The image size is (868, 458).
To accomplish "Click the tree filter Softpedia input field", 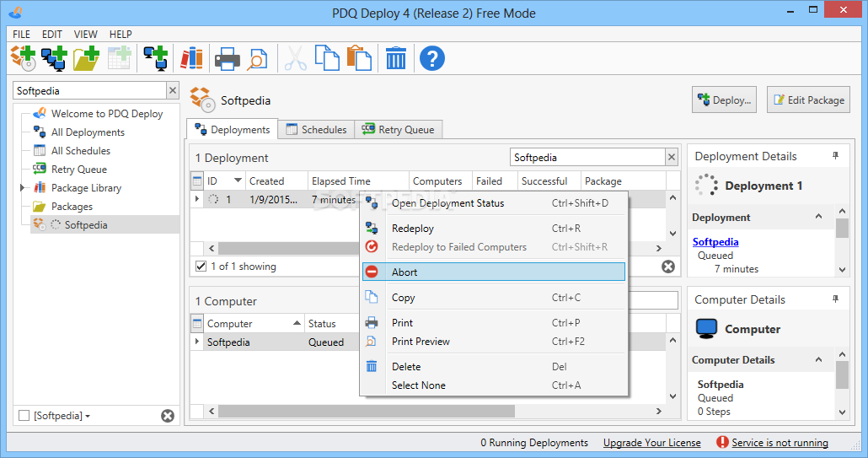I will click(x=89, y=90).
